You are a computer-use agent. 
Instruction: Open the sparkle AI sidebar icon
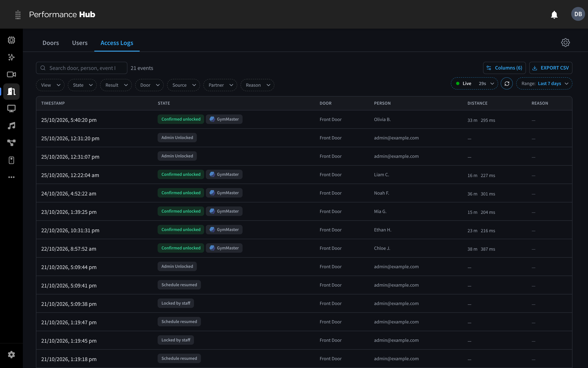coord(11,57)
